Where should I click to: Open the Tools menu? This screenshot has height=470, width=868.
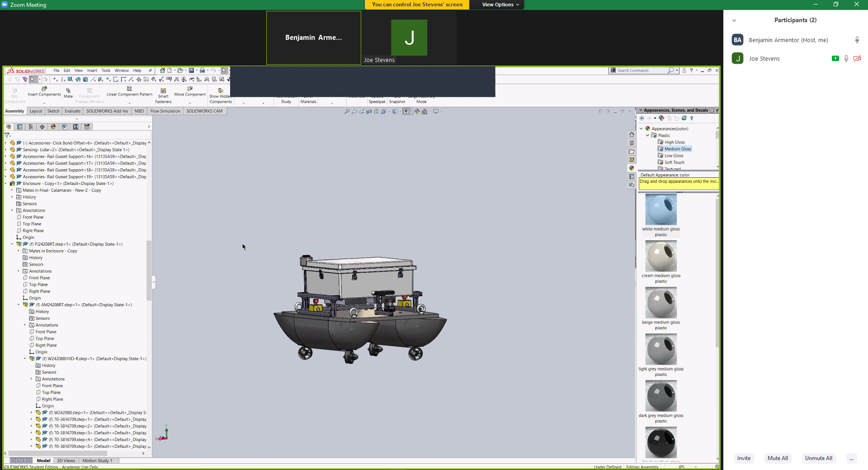(106, 71)
